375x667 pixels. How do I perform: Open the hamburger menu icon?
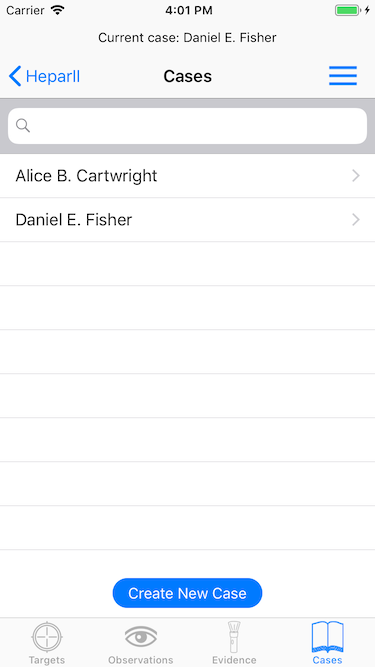point(343,76)
